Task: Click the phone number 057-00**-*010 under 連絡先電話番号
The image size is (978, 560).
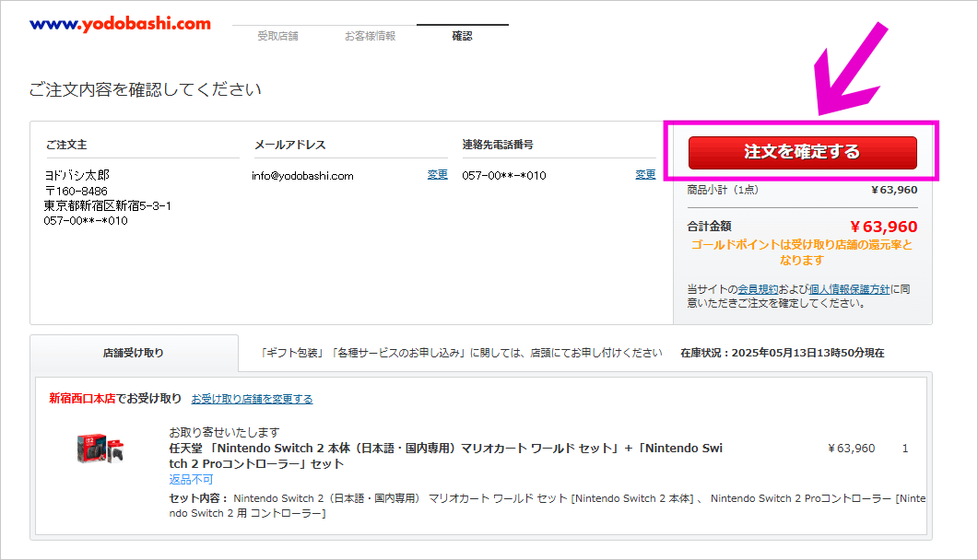Action: (x=504, y=176)
